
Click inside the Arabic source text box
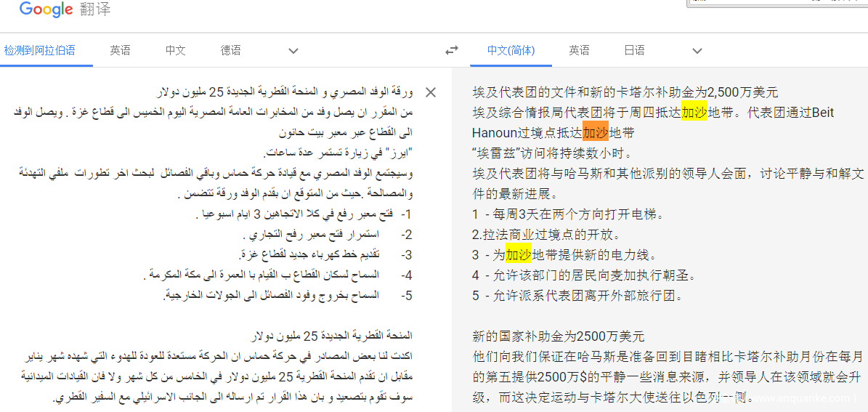218,218
